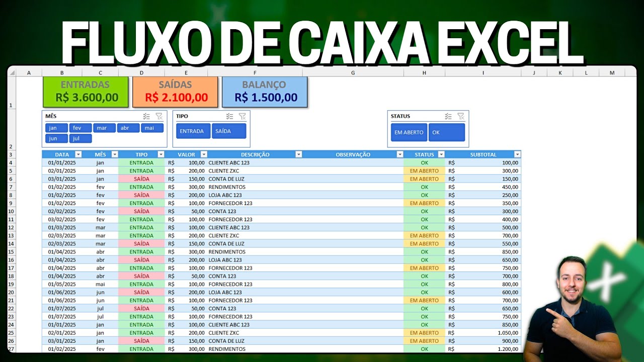
Task: Open the TIPO column filter dropdown
Action: pyautogui.click(x=161, y=154)
